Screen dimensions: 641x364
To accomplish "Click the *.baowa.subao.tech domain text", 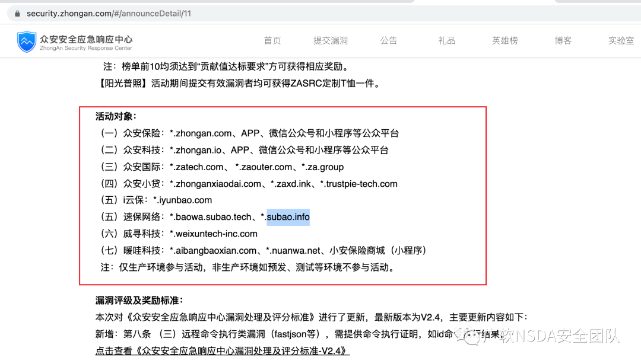I will (210, 217).
